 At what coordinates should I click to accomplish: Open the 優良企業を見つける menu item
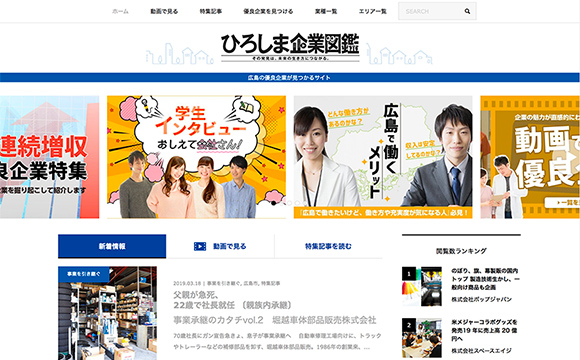tap(268, 11)
